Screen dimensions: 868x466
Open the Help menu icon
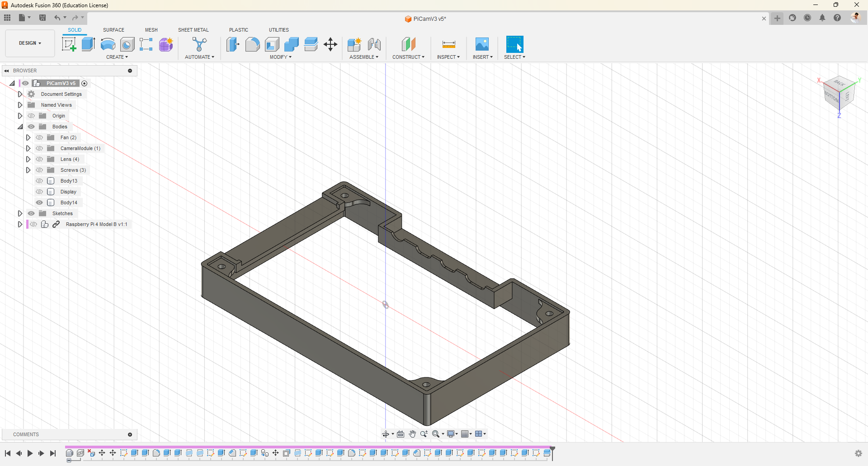tap(837, 18)
